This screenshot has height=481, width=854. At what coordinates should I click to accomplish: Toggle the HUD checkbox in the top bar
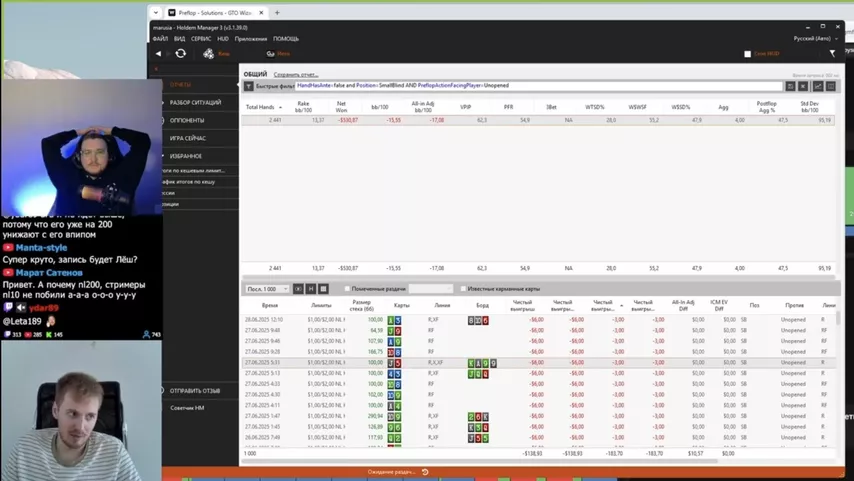pos(747,54)
